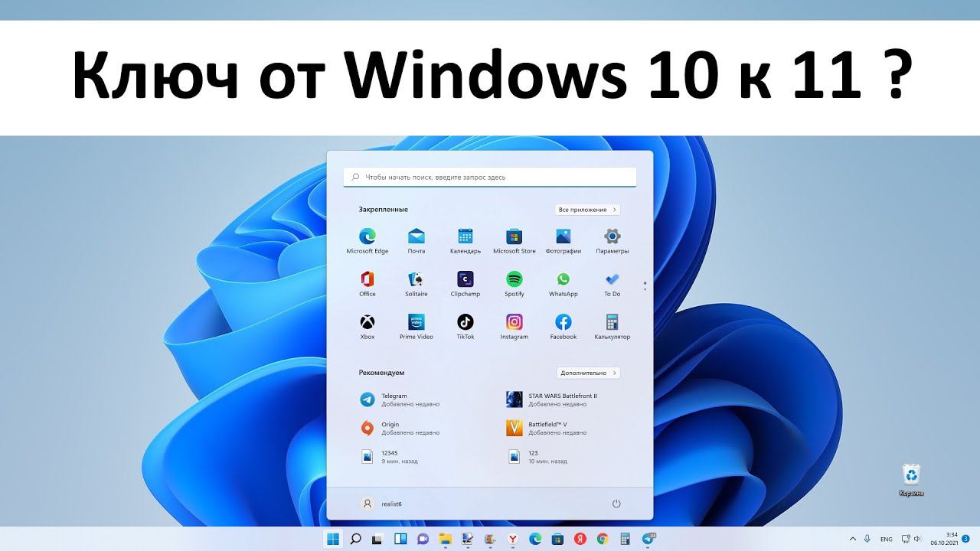Open Telegram on the taskbar
The width and height of the screenshot is (980, 551).
click(648, 539)
